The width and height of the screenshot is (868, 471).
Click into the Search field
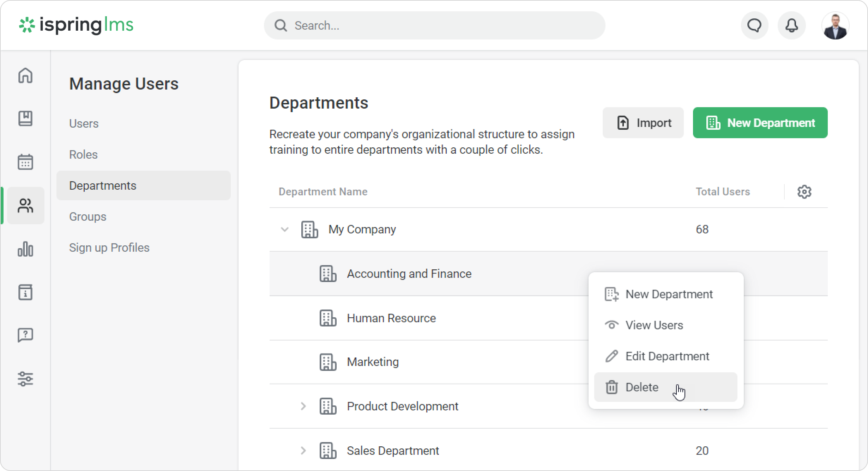[434, 25]
